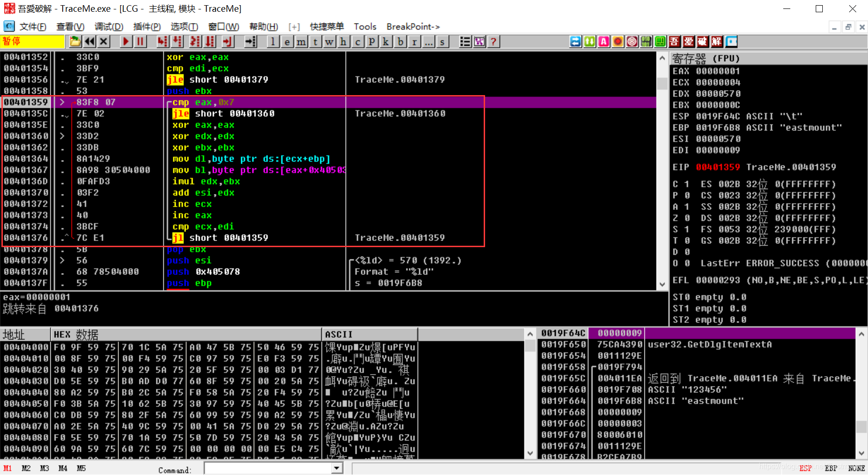Image resolution: width=868 pixels, height=475 pixels.
Task: Click the 解 red plugin icon
Action: pos(717,42)
